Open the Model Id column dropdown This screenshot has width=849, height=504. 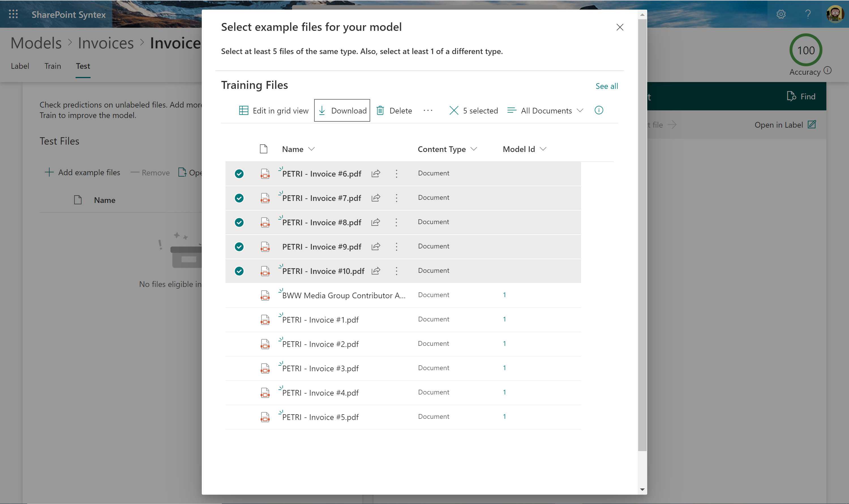(524, 149)
